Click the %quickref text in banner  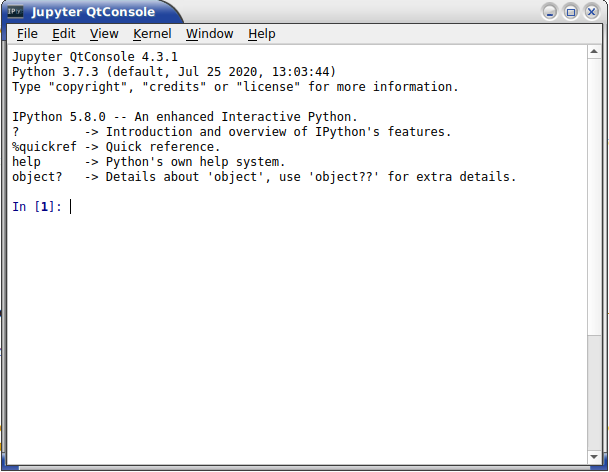(x=44, y=147)
